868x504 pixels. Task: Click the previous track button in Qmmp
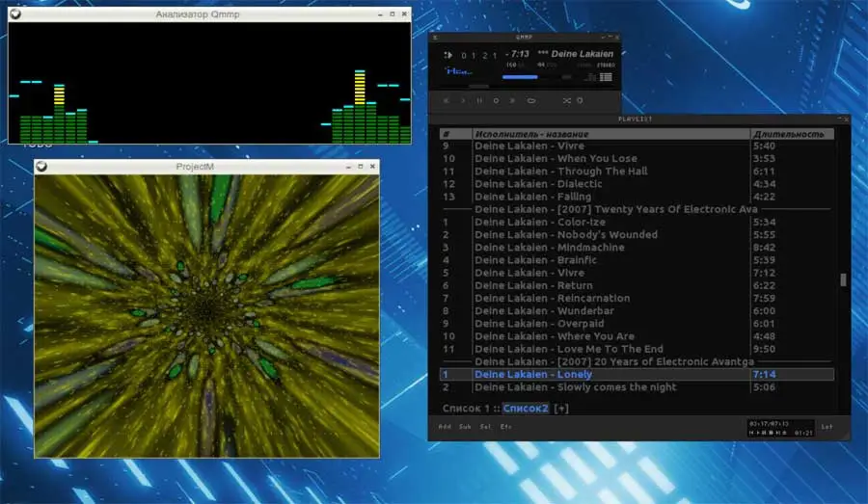[x=447, y=100]
